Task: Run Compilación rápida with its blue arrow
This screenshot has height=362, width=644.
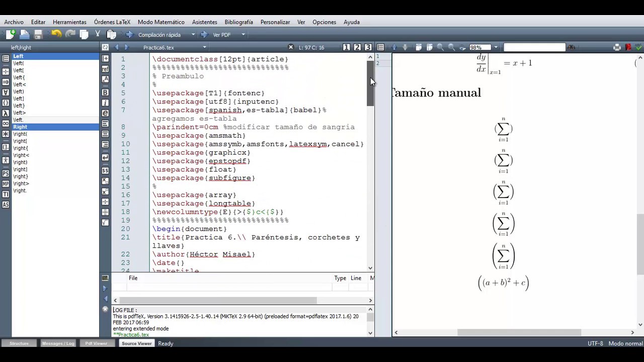Action: point(129,34)
